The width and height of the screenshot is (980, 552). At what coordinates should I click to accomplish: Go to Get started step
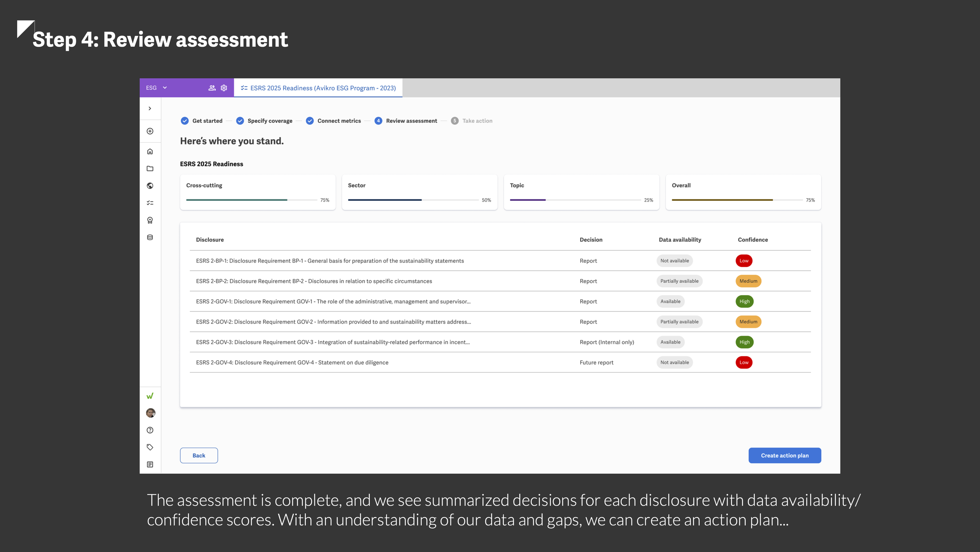point(201,121)
